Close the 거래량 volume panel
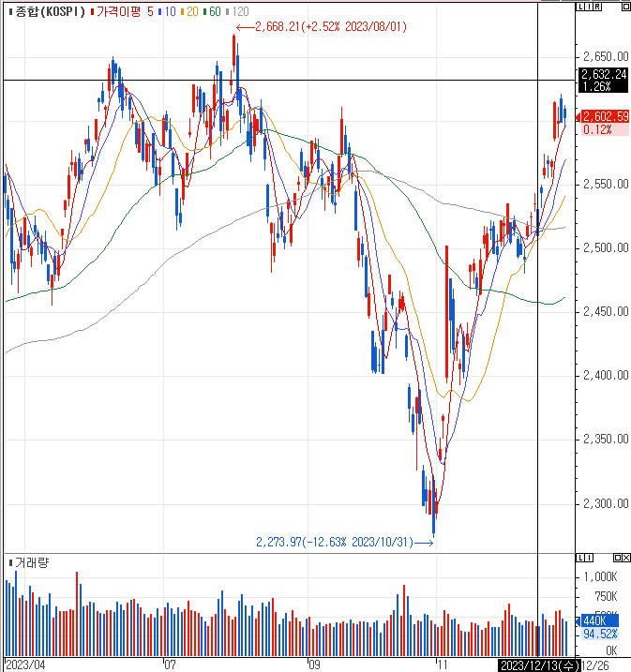Viewport: 631px width, 672px height. tap(626, 558)
